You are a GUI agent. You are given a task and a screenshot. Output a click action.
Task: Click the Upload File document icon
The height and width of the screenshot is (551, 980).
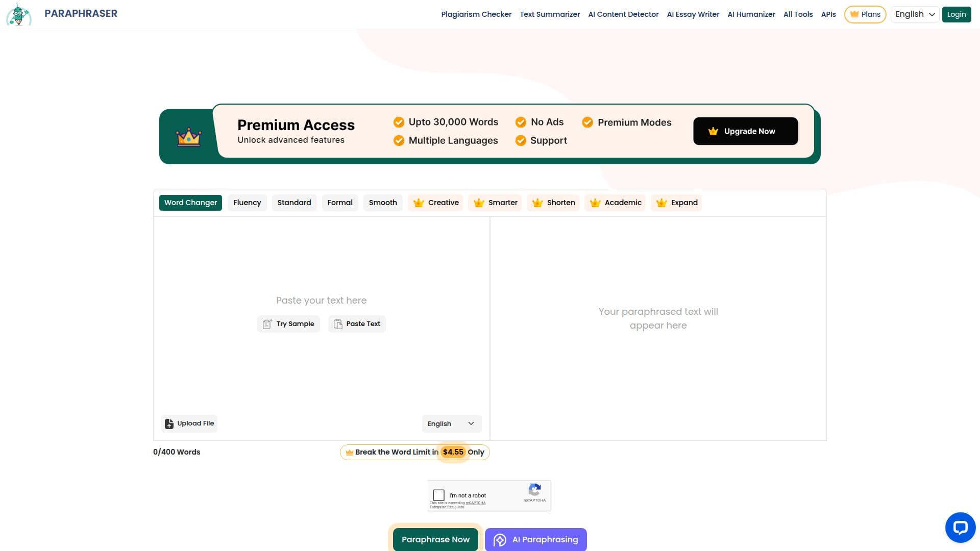(x=169, y=423)
